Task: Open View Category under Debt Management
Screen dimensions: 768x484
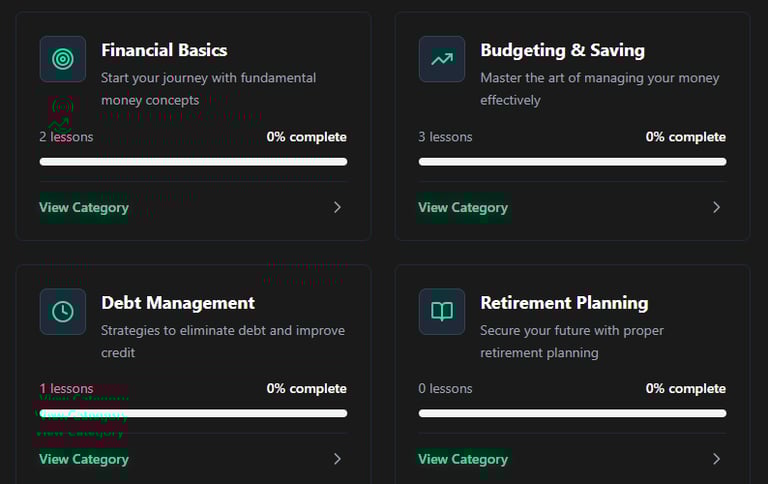Action: (x=84, y=459)
